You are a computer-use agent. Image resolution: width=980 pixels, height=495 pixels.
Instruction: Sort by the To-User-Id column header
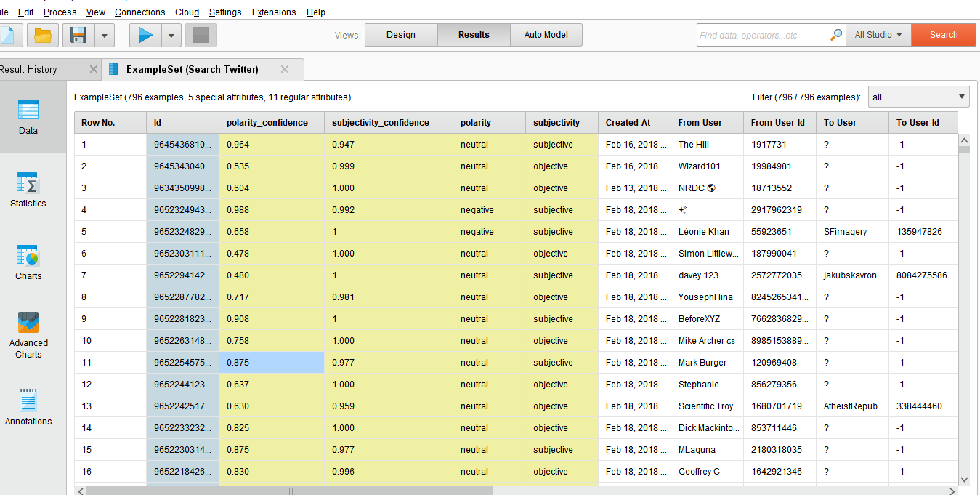(923, 123)
